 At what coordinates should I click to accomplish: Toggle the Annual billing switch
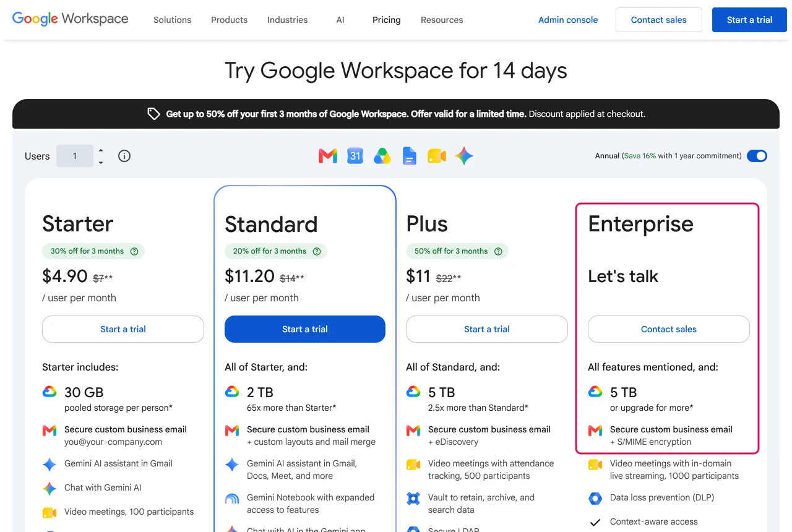coord(757,156)
